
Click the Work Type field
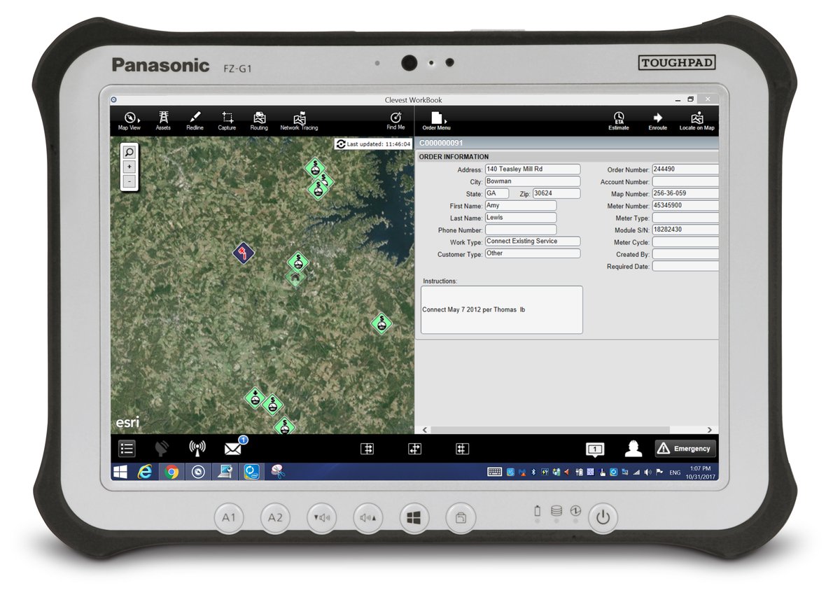click(532, 241)
